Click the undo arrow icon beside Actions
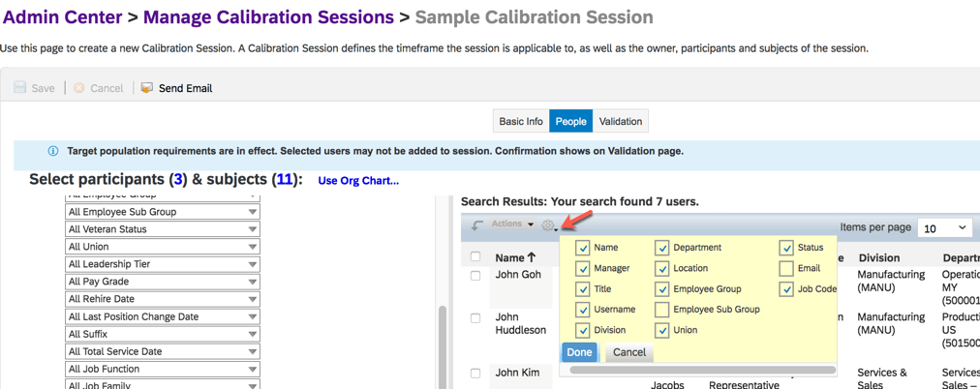This screenshot has height=389, width=980. [476, 225]
